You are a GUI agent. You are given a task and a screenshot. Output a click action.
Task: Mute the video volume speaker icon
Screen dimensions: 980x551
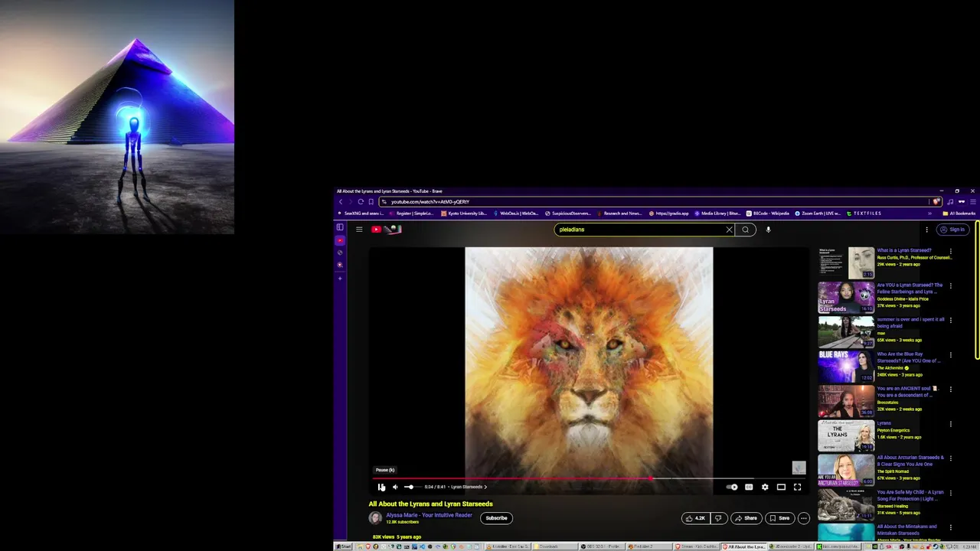395,487
